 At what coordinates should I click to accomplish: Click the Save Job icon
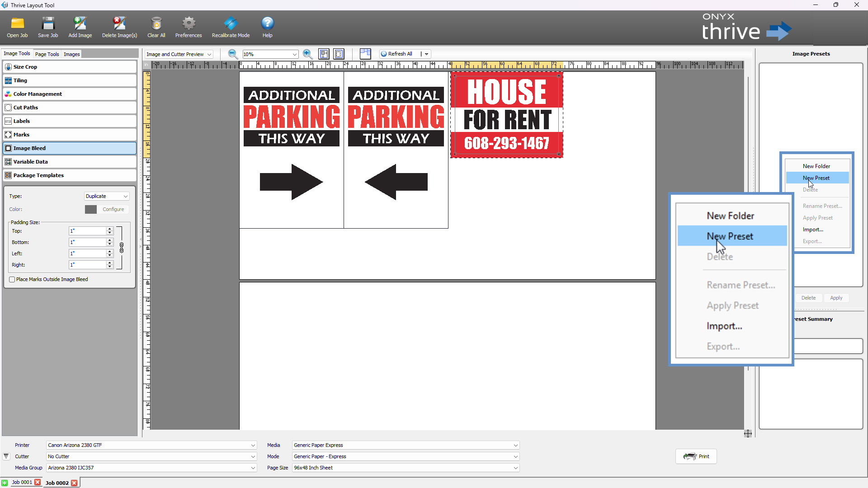pos(48,23)
